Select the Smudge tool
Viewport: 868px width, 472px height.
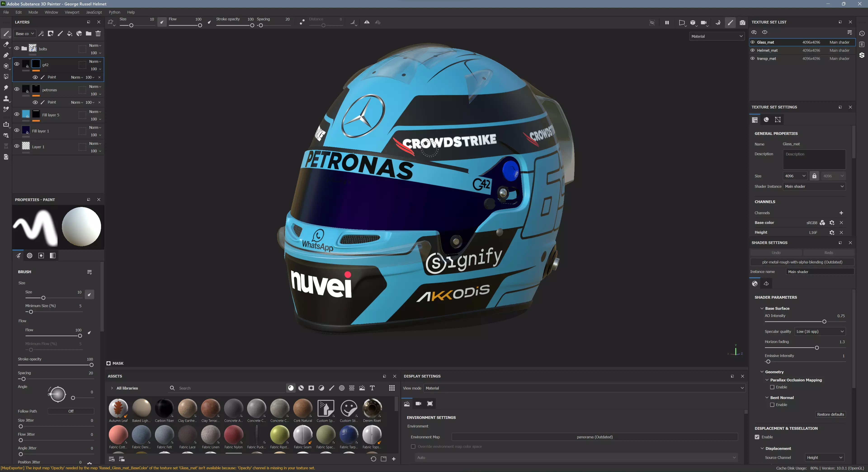6,88
